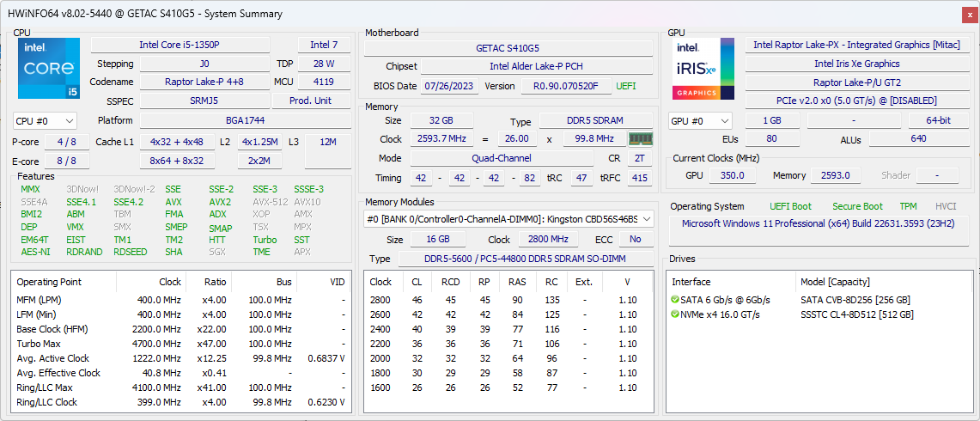Image resolution: width=980 pixels, height=421 pixels.
Task: Click the green memory module icon
Action: (x=640, y=138)
